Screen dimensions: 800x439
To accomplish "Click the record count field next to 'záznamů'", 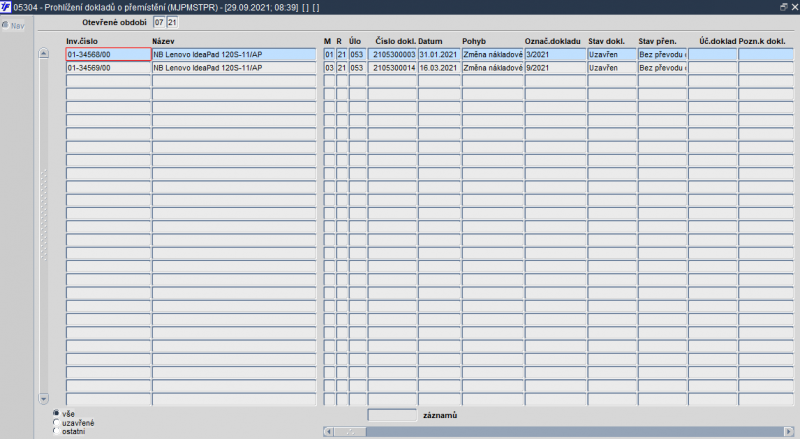I will click(x=392, y=415).
